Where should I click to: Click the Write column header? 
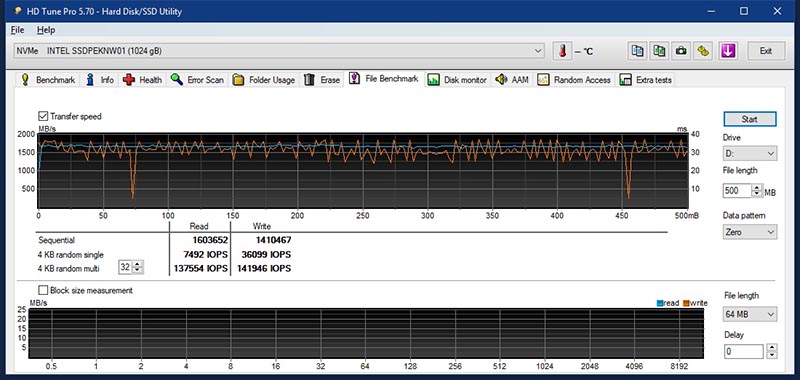tap(262, 226)
